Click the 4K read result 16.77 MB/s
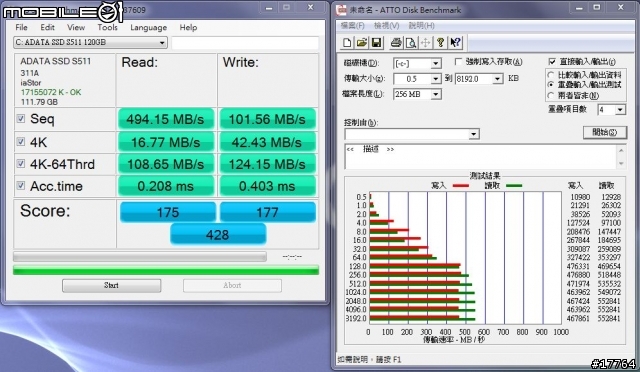Screen dimensions: 640x372 pos(165,142)
